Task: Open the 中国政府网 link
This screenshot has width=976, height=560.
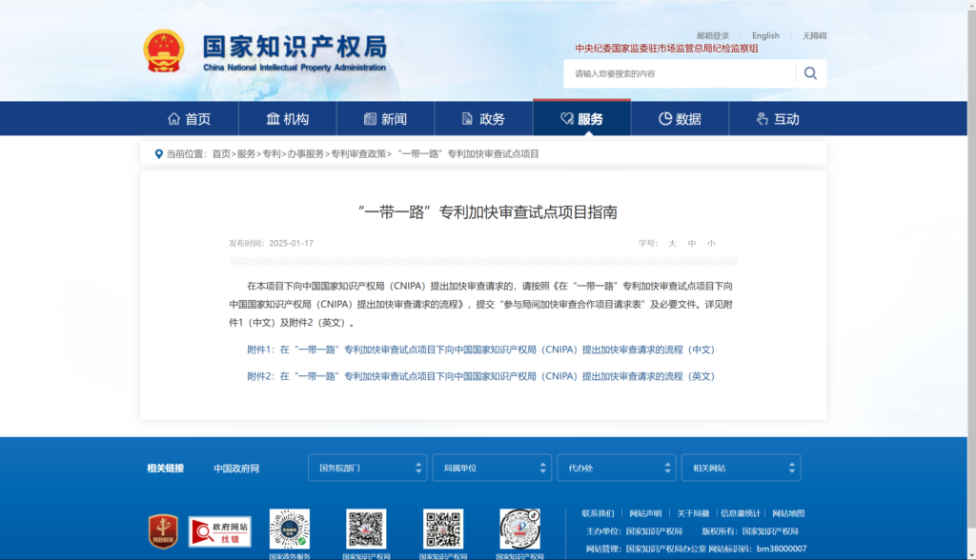Action: click(236, 469)
